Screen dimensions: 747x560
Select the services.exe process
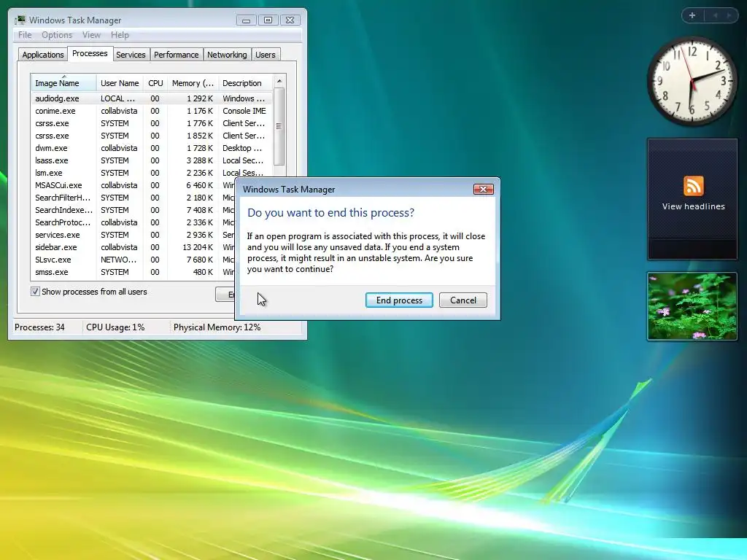click(x=133, y=235)
